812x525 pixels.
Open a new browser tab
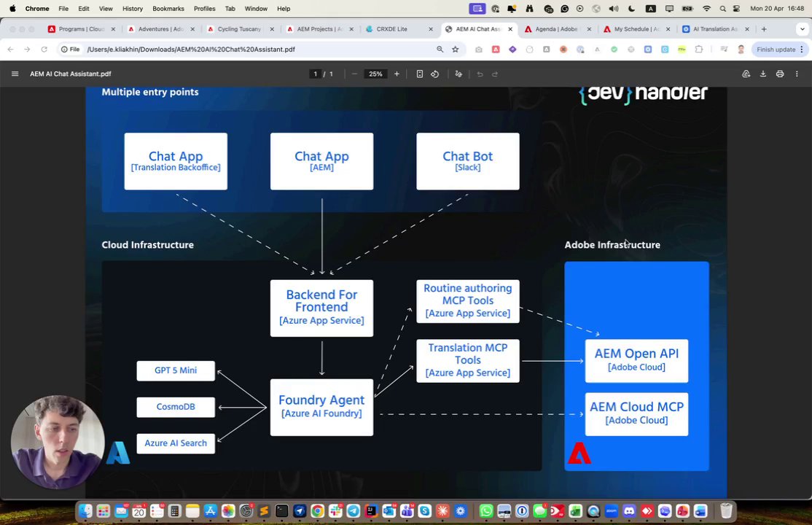(764, 29)
